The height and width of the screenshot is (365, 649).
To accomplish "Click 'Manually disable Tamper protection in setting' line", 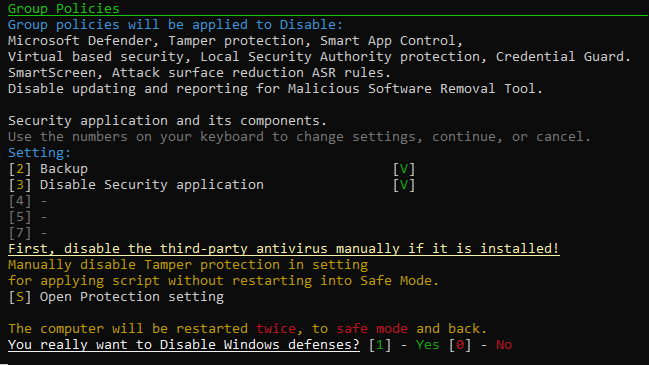I will 188,265.
